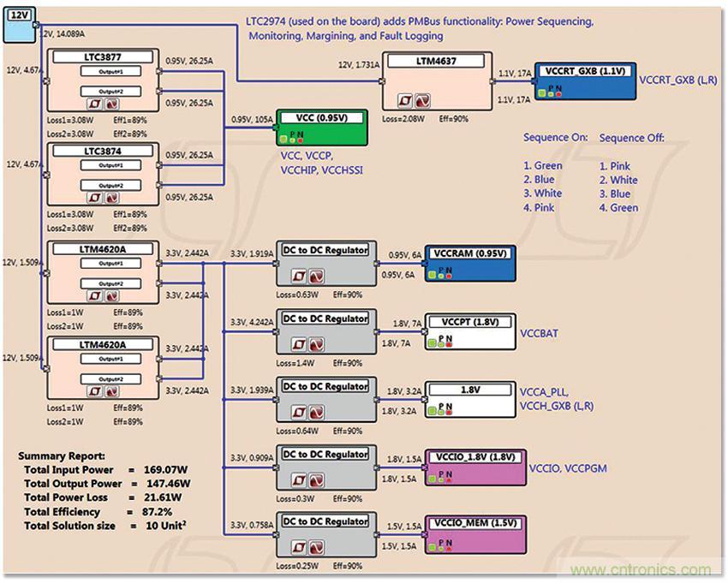Expand Output#1 on the upper LTM4620A block

(110, 263)
